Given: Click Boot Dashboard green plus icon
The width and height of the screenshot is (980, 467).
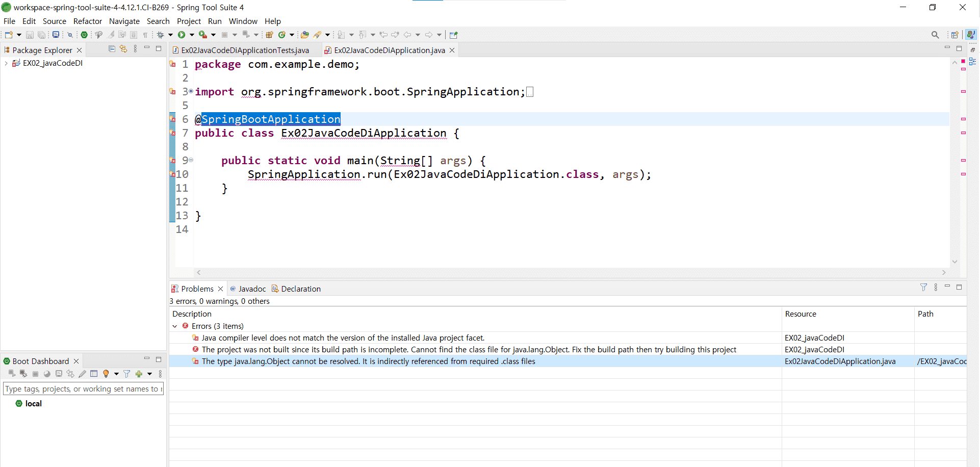Looking at the screenshot, I should pos(139,374).
